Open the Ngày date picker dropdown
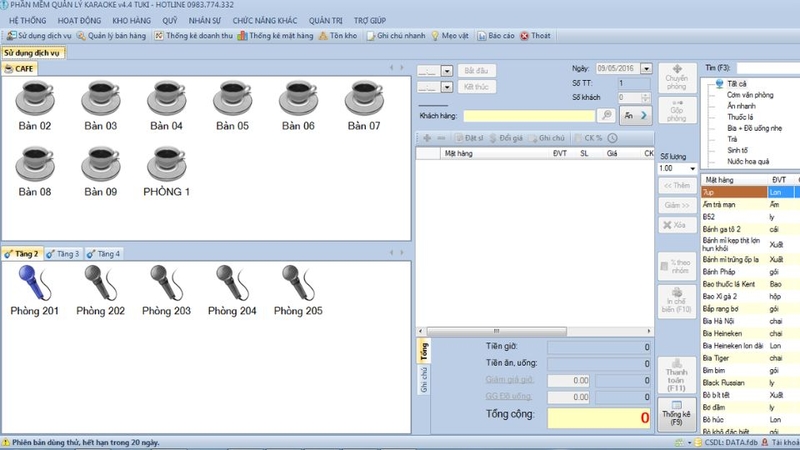Image resolution: width=800 pixels, height=450 pixels. coord(646,69)
